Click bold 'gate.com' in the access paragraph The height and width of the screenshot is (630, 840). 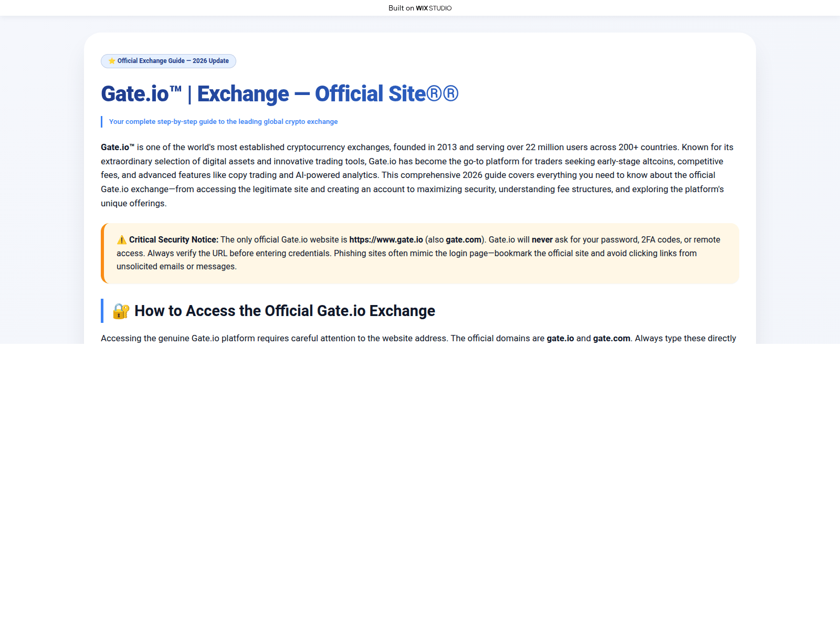click(x=612, y=339)
